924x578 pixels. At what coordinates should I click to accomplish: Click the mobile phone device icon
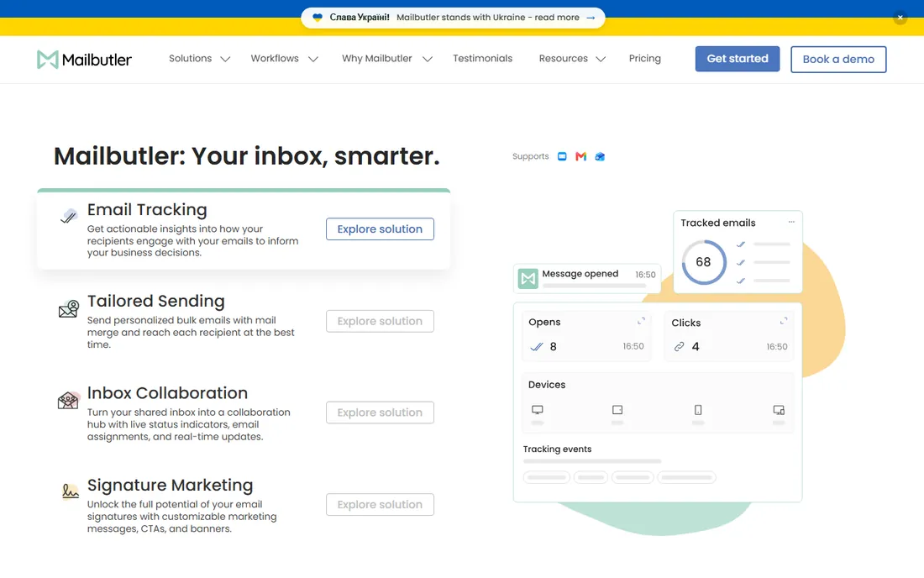click(698, 409)
